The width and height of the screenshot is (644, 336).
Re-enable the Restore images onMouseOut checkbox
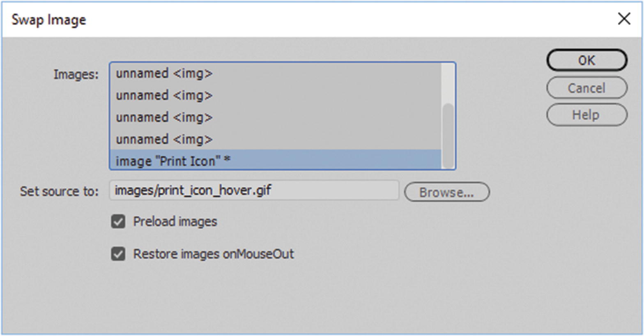point(119,254)
